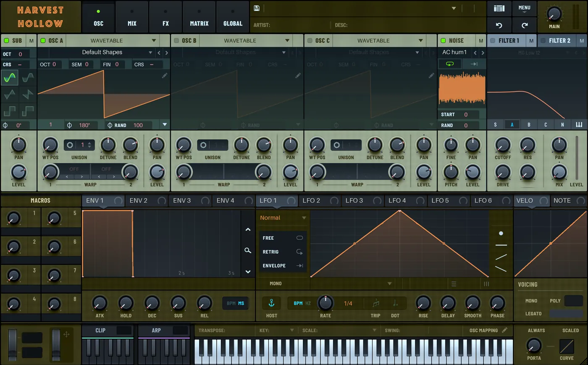Image resolution: width=588 pixels, height=365 pixels.
Task: Click the LFO rate value 1/4
Action: [348, 303]
